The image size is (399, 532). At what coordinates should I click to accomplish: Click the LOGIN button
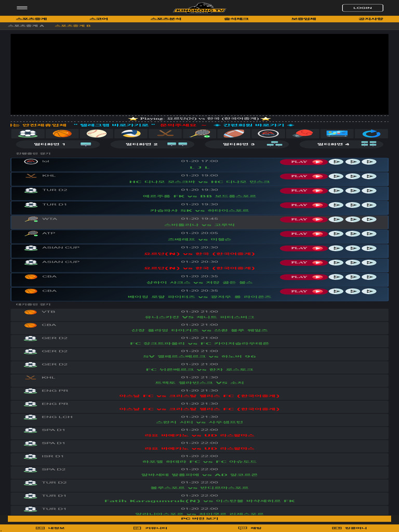[x=362, y=8]
